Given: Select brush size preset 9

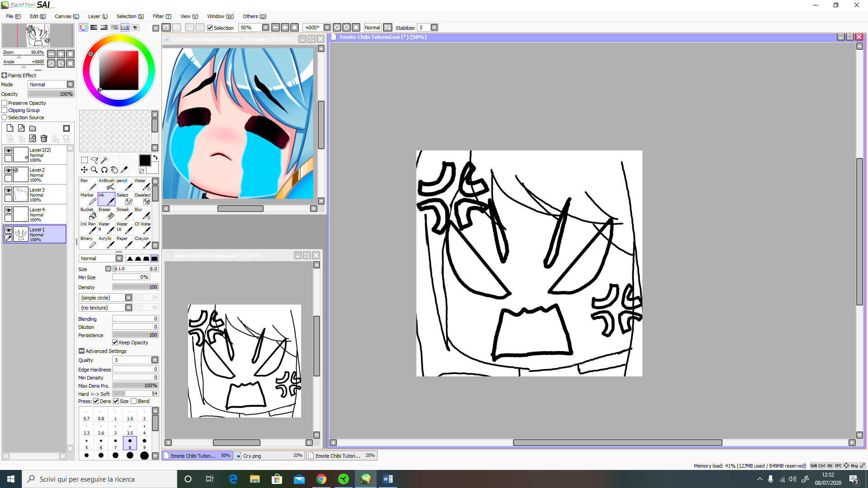Looking at the screenshot, I should (144, 443).
